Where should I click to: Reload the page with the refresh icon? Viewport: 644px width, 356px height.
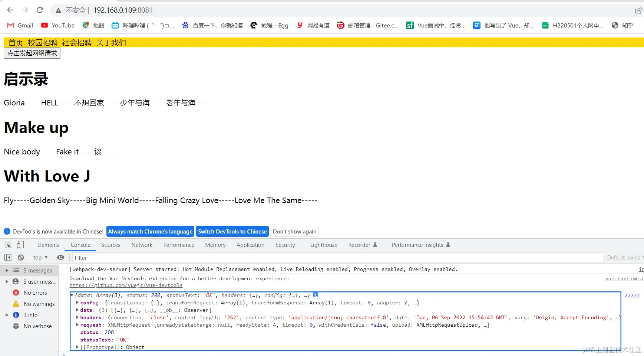click(40, 10)
